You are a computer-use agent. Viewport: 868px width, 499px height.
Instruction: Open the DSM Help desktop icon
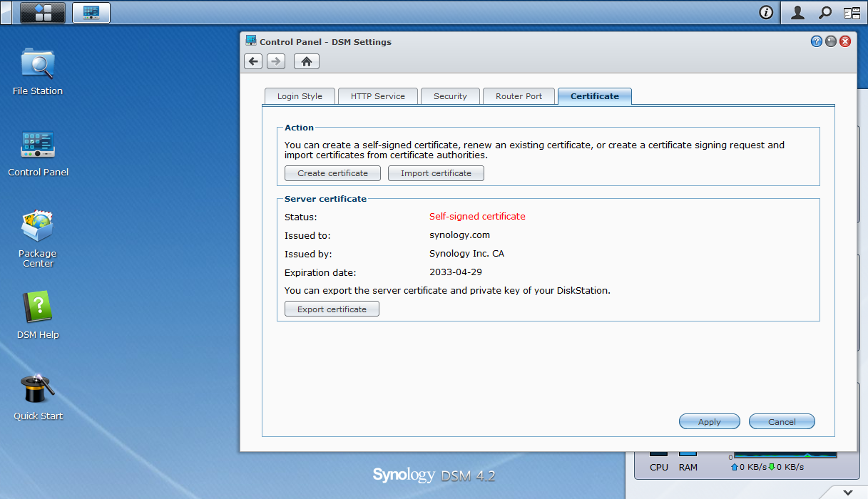tap(38, 315)
